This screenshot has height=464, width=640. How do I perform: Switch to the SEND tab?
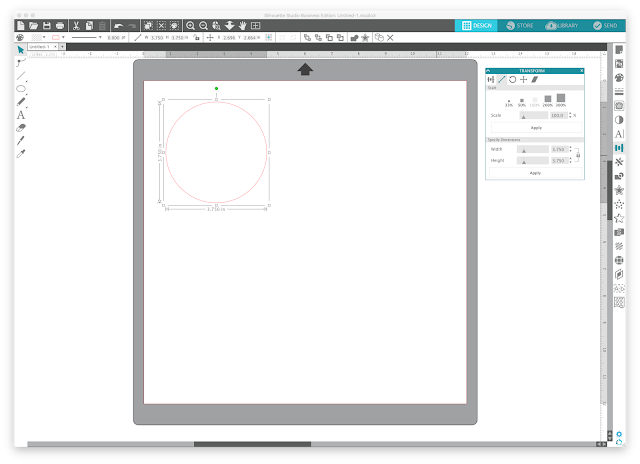click(605, 26)
